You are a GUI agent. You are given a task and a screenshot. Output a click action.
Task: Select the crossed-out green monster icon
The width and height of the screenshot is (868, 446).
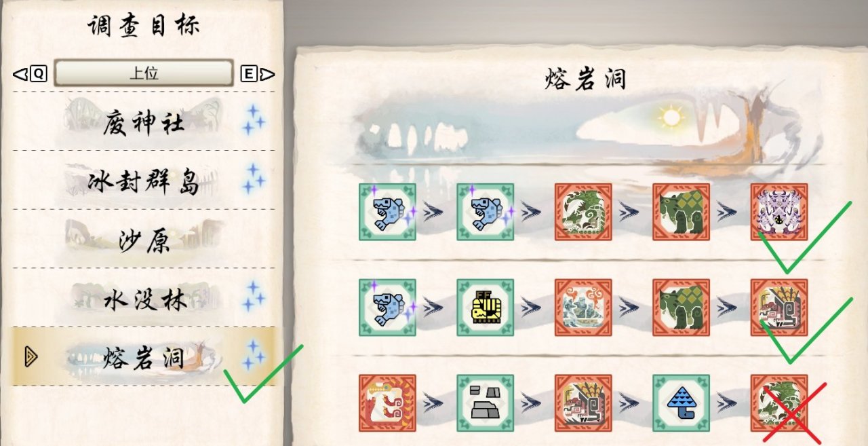click(x=779, y=403)
